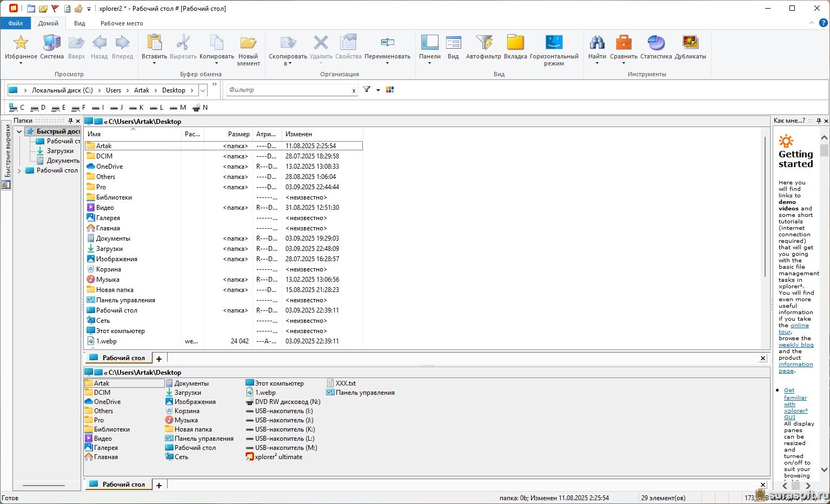This screenshot has width=830, height=504.
Task: Click the Horizontal mode icon
Action: tap(554, 43)
